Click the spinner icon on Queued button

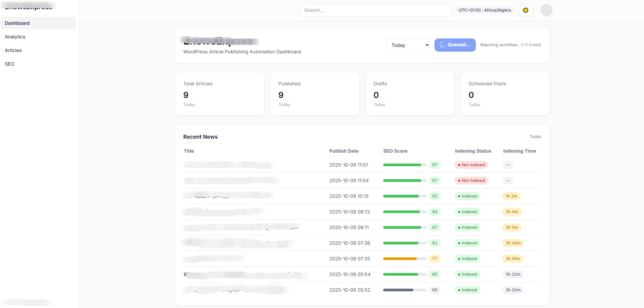coord(442,45)
